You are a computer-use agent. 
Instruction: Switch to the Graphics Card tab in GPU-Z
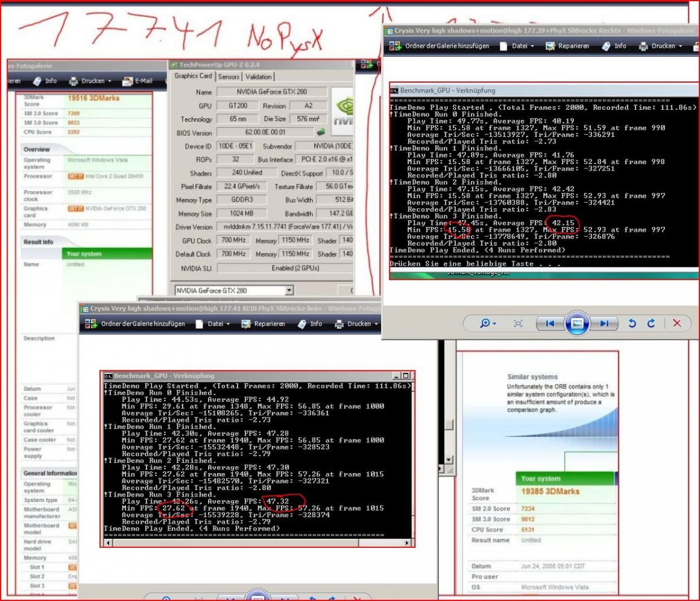click(x=193, y=76)
